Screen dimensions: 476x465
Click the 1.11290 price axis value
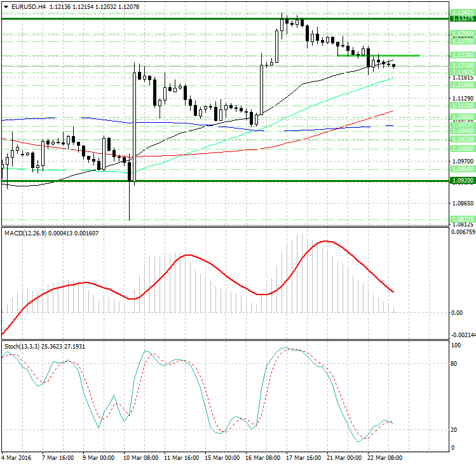coord(463,98)
